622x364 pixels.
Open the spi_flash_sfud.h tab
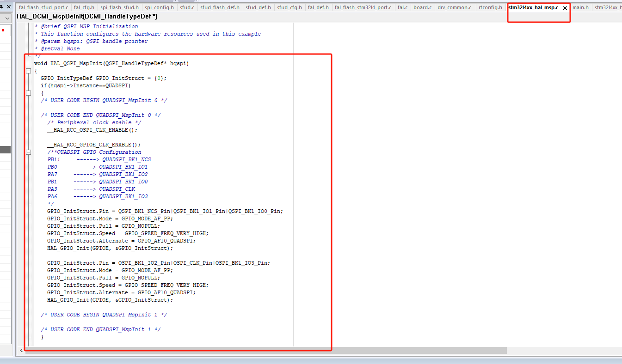click(119, 7)
